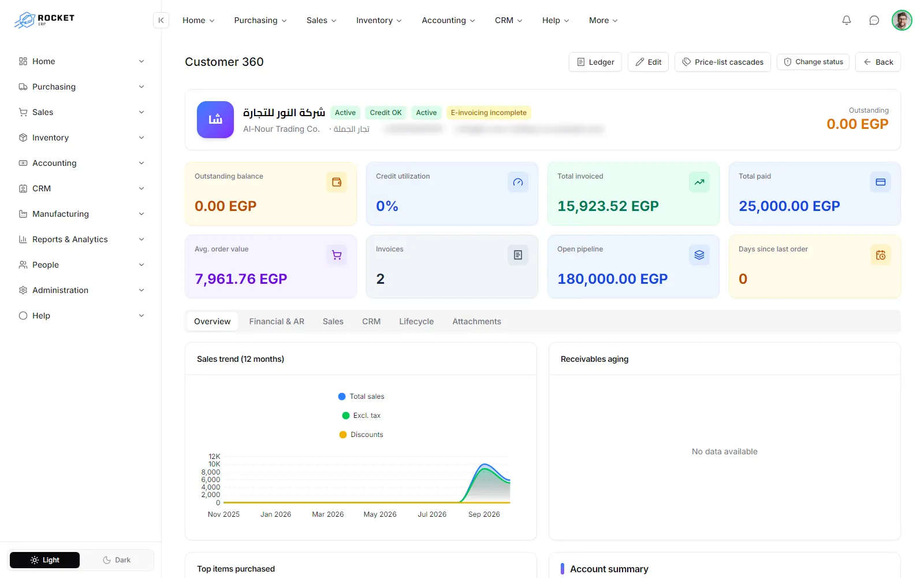The image size is (924, 578).
Task: Click the wallet icon on Outstanding balance card
Action: coord(337,182)
